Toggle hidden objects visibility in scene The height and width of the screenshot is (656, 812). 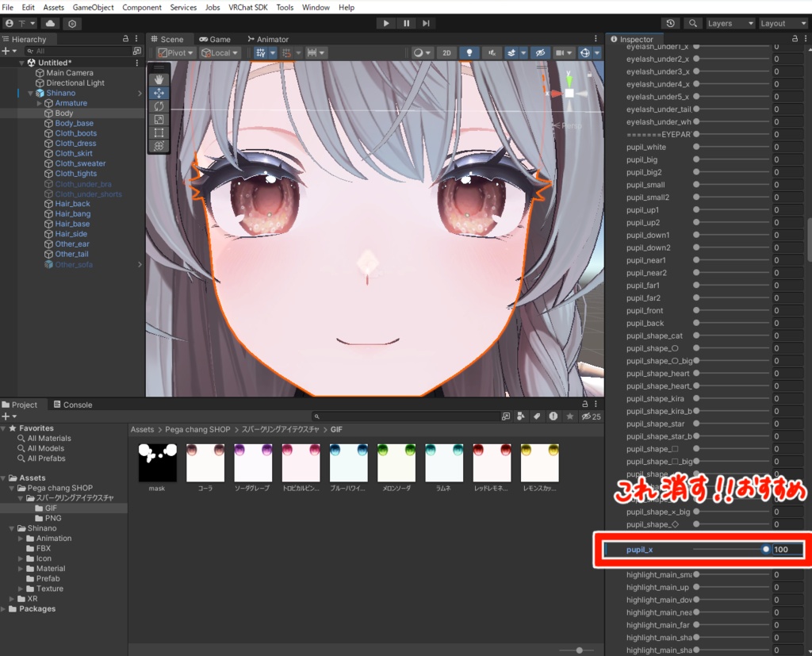[540, 53]
